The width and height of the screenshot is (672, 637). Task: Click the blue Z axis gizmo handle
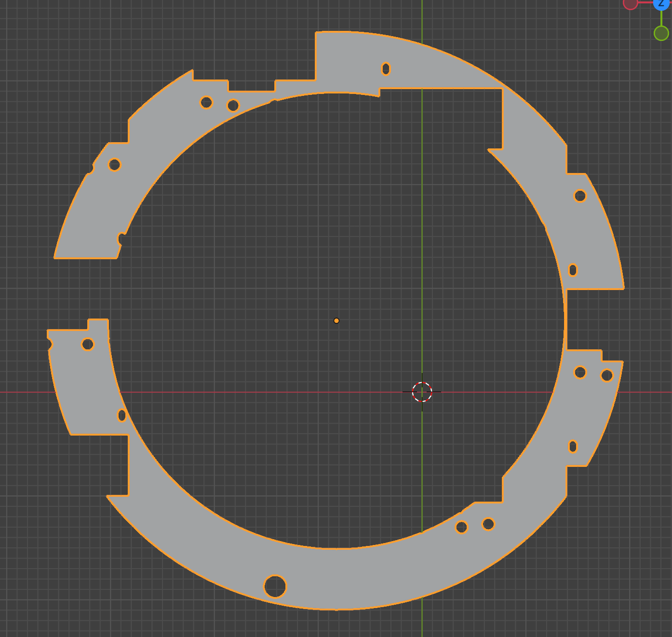661,3
